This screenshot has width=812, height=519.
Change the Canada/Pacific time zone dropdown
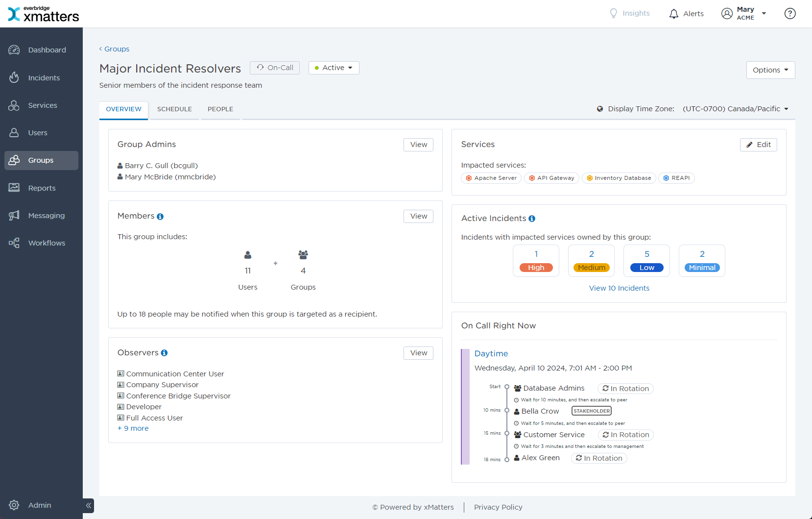pyautogui.click(x=735, y=109)
